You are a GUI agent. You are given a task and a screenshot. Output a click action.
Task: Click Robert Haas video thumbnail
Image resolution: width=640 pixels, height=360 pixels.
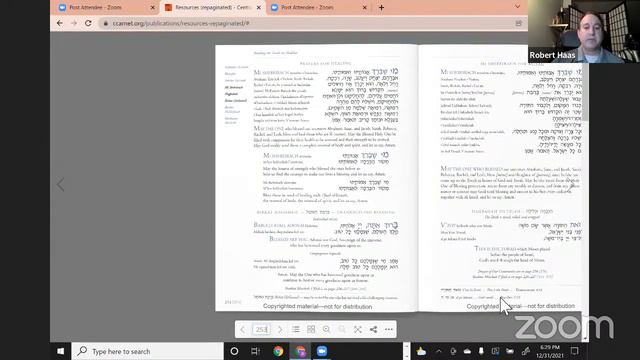pyautogui.click(x=584, y=31)
